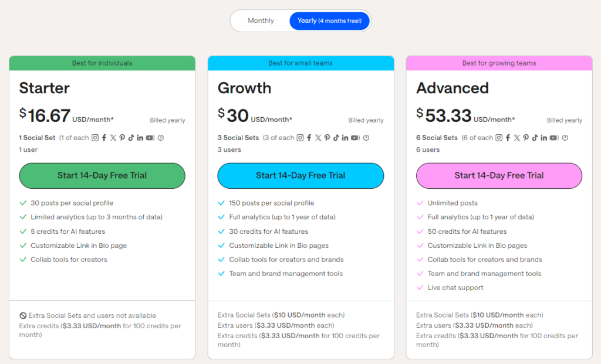This screenshot has height=364, width=601.
Task: Switch billing to Monthly
Action: pyautogui.click(x=261, y=21)
